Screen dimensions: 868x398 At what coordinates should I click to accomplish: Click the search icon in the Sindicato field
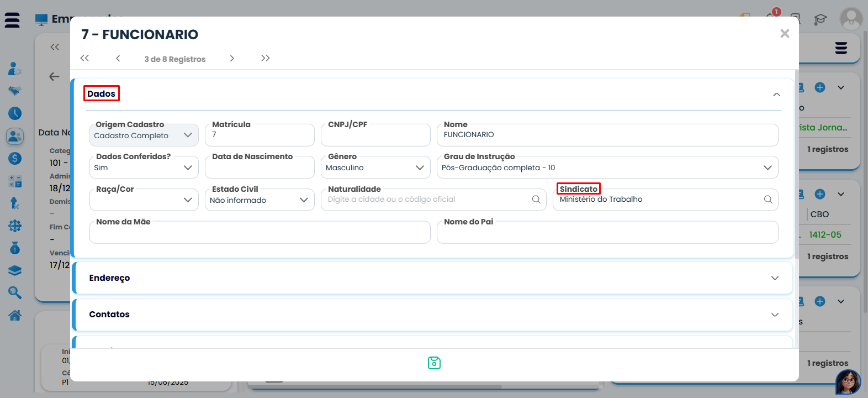pyautogui.click(x=768, y=200)
